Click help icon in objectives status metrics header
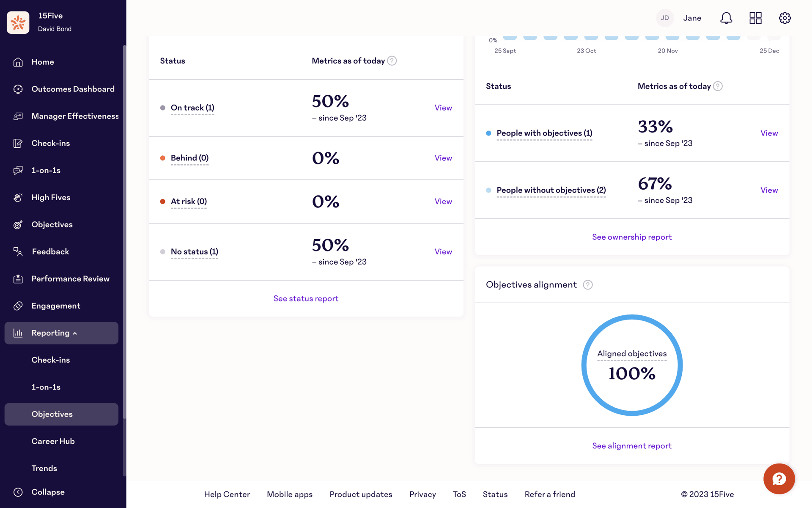This screenshot has width=812, height=508. 392,61
